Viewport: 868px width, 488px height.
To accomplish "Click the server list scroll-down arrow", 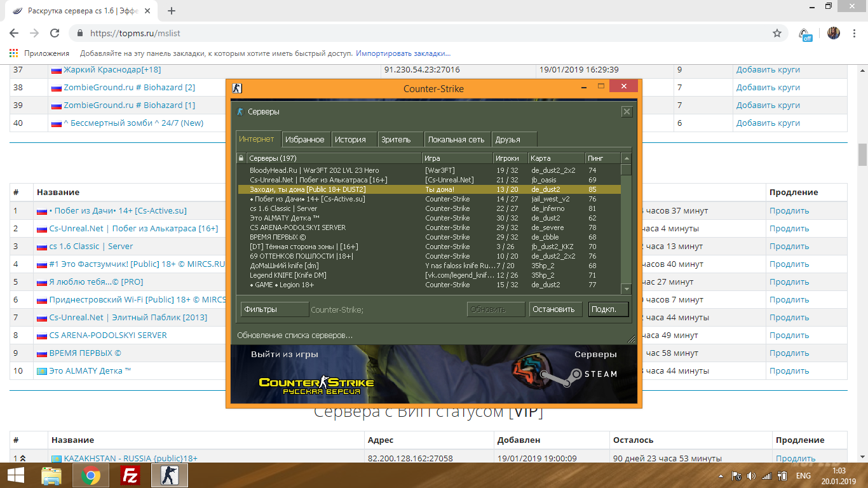I will 626,289.
